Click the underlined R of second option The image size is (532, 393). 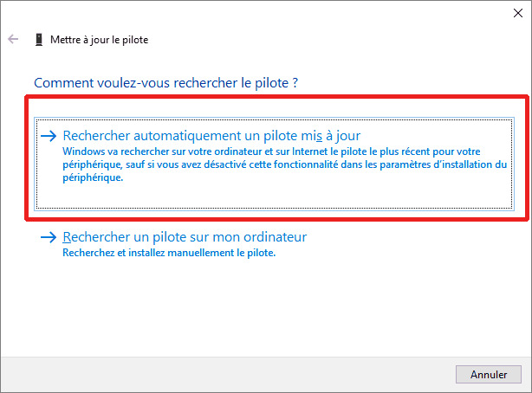click(67, 237)
